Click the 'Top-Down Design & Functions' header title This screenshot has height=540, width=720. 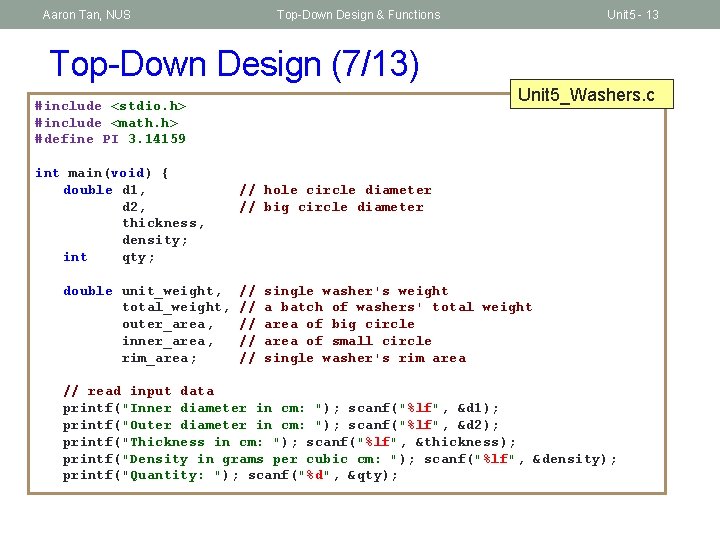(x=358, y=15)
